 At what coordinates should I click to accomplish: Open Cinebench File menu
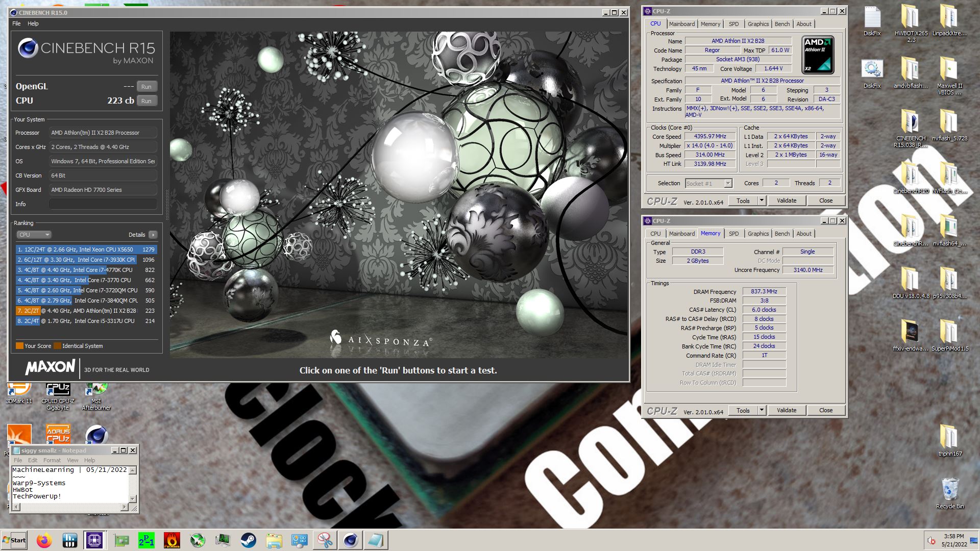[16, 23]
